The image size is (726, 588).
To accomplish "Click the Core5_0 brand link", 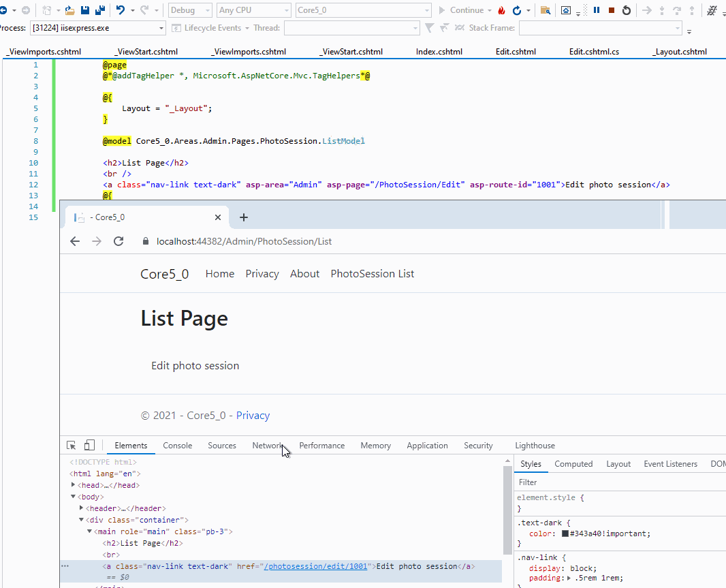I will point(164,274).
